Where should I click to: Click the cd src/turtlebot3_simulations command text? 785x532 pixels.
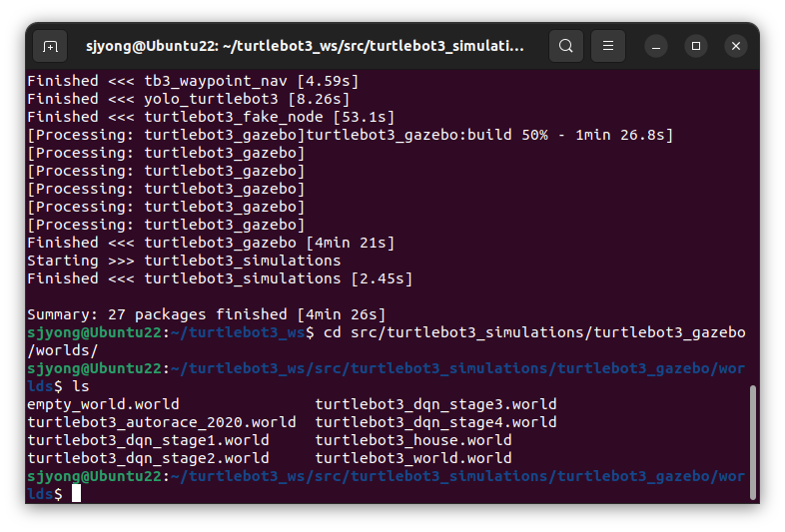tap(534, 332)
